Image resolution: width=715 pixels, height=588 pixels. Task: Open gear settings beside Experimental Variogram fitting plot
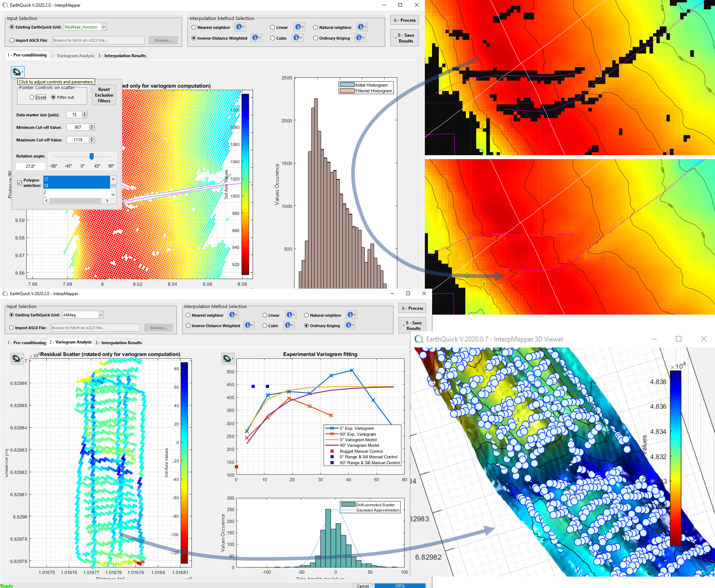click(228, 358)
